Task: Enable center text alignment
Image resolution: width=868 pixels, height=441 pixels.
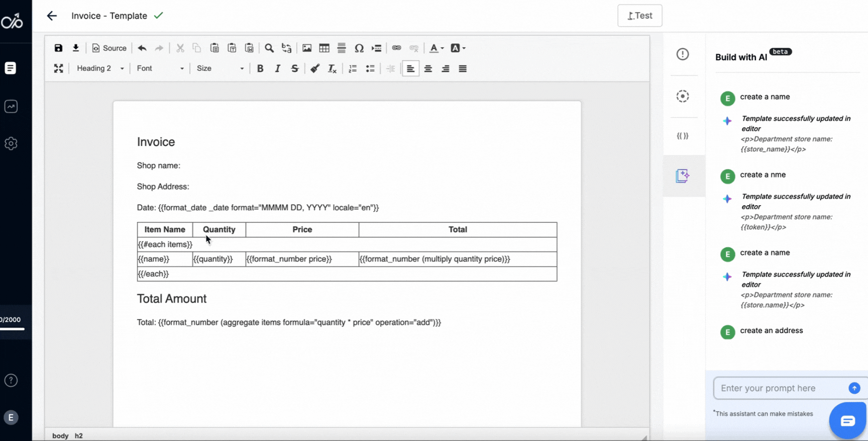Action: click(428, 68)
